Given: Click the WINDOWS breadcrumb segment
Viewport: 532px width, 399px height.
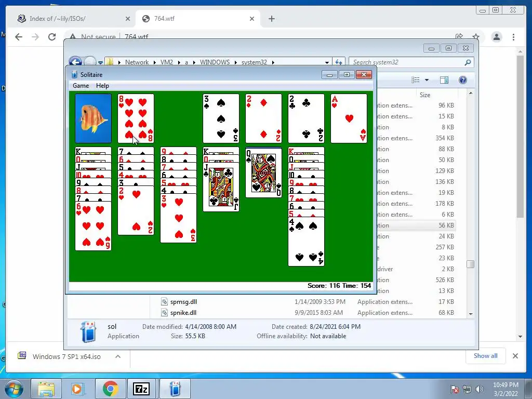Looking at the screenshot, I should tap(215, 62).
